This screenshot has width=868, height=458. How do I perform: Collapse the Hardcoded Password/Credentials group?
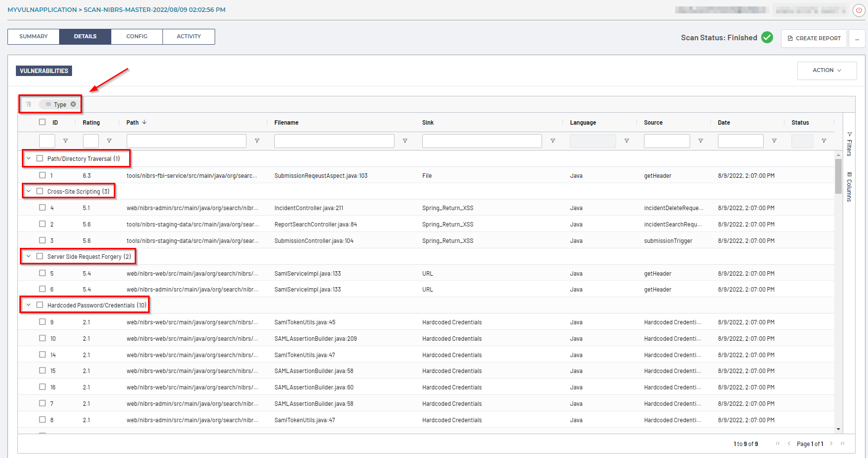(28, 305)
